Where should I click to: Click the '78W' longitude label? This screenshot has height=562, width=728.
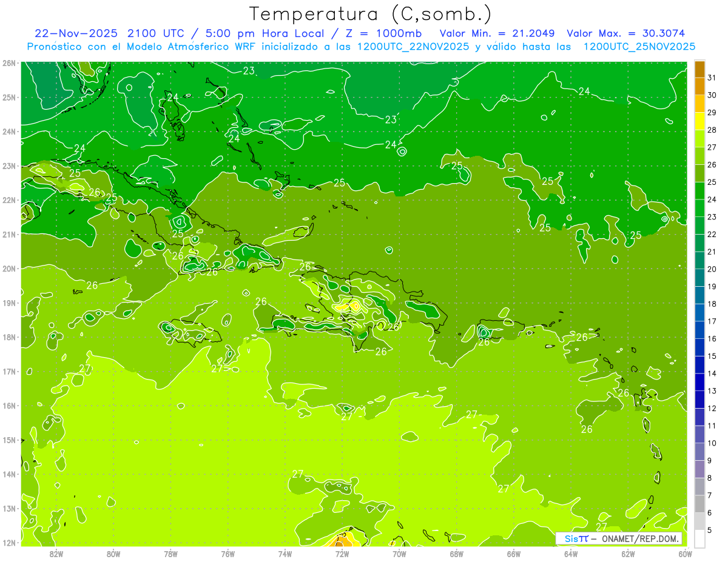coord(170,554)
